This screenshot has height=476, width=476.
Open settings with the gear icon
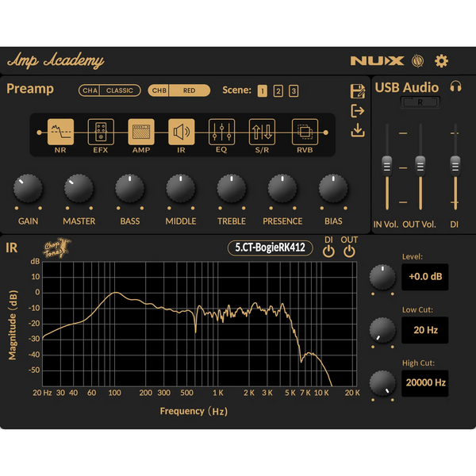point(442,60)
